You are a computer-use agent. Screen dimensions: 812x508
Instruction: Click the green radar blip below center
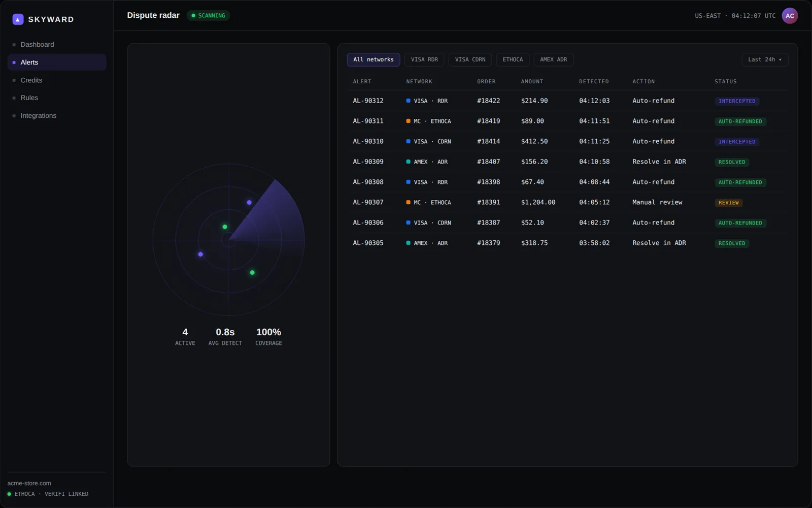(x=252, y=273)
